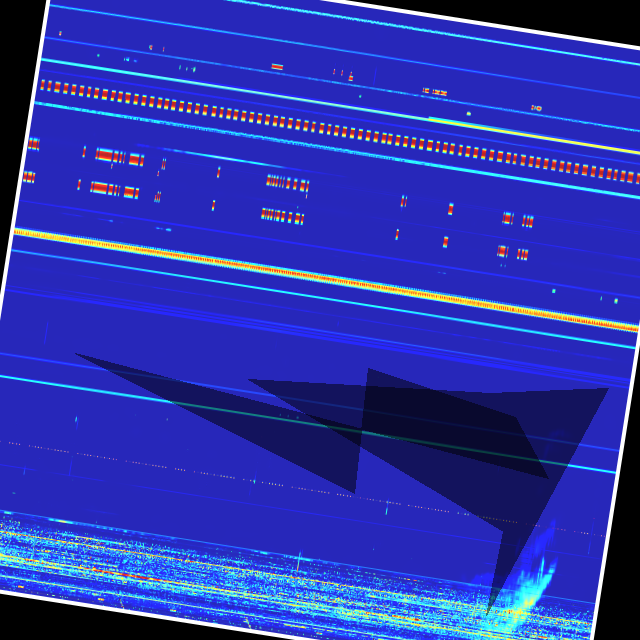Select the upper-left wide red burst cluster
This screenshot has height=640, width=640.
[x=118, y=156]
